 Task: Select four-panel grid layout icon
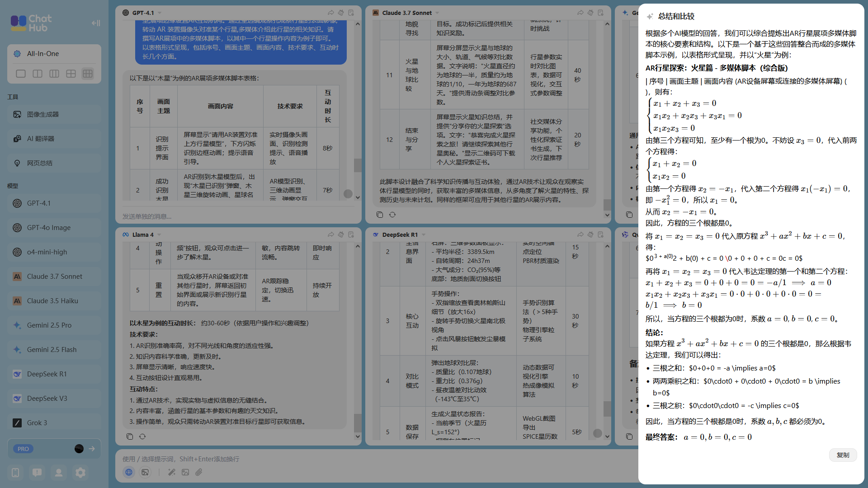[71, 74]
